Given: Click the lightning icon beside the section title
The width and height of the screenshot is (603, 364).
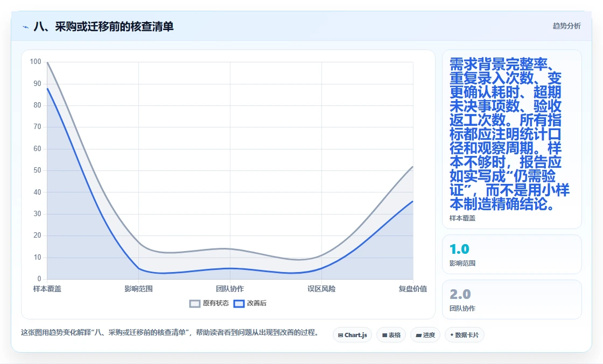Looking at the screenshot, I should pos(26,27).
